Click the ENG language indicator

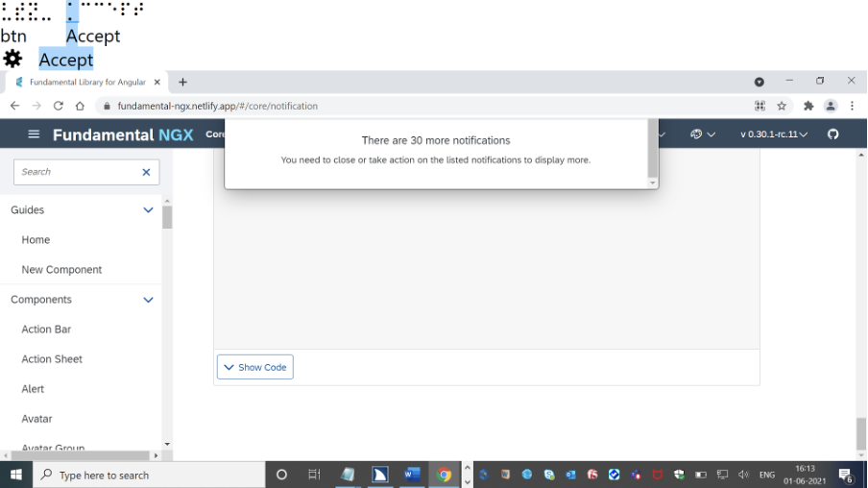(767, 475)
